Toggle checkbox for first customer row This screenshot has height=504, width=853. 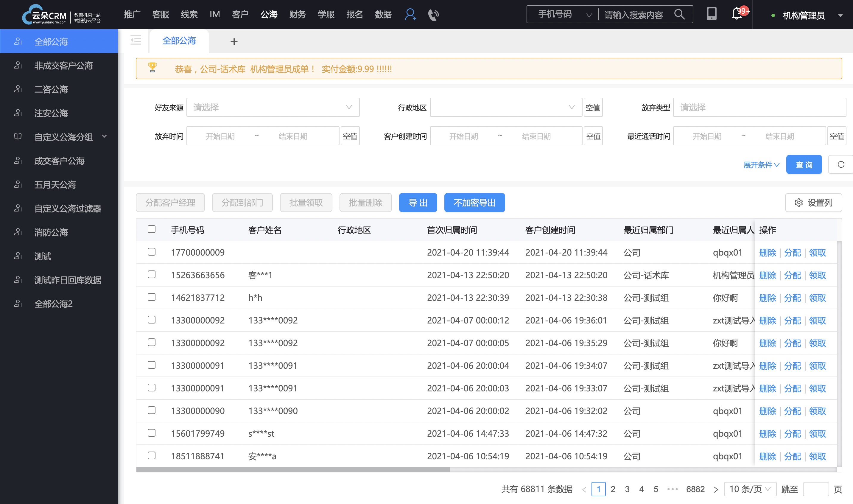click(x=152, y=251)
